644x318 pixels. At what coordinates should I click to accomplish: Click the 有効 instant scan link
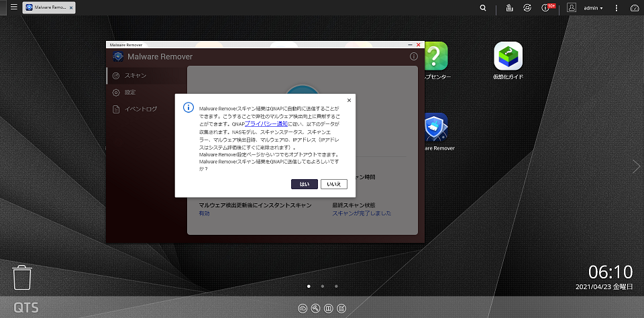coord(204,213)
